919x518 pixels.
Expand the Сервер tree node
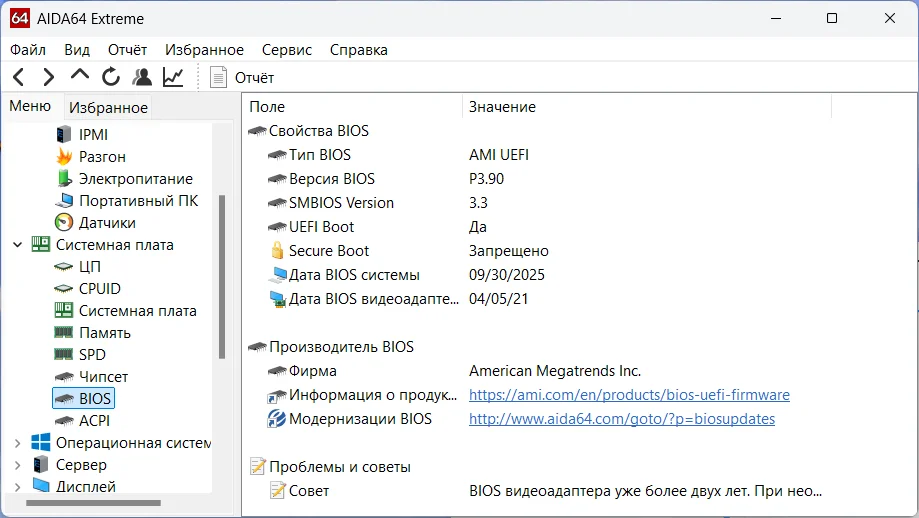(x=17, y=465)
